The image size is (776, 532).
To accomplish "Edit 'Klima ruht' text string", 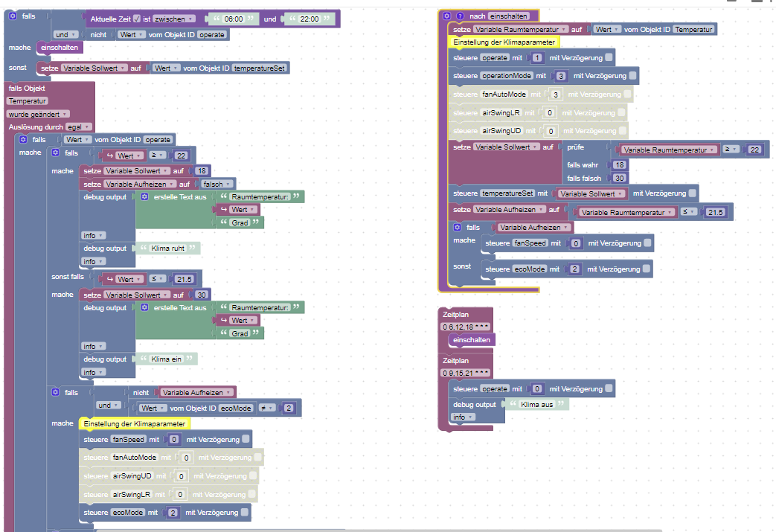I will point(167,248).
